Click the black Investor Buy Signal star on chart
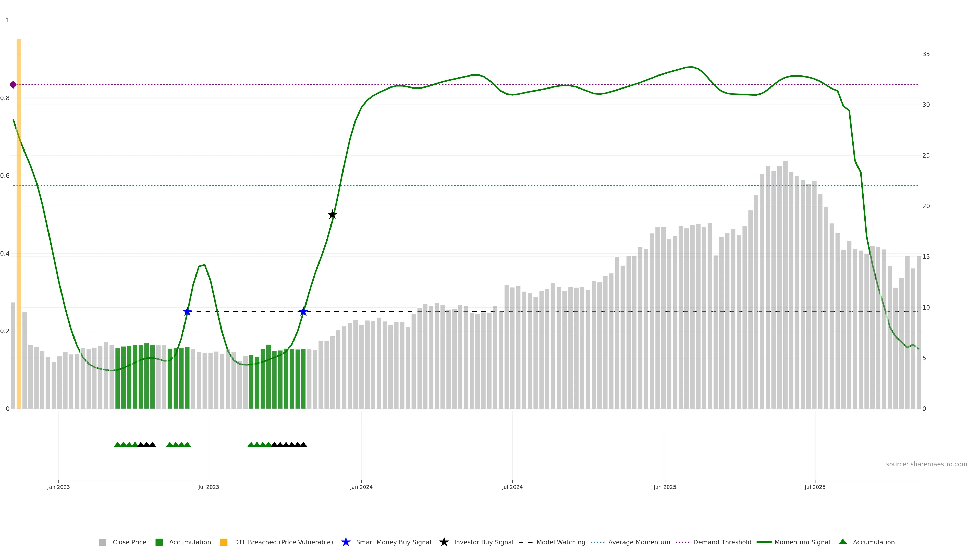Viewport: 980px width, 551px height. 332,215
